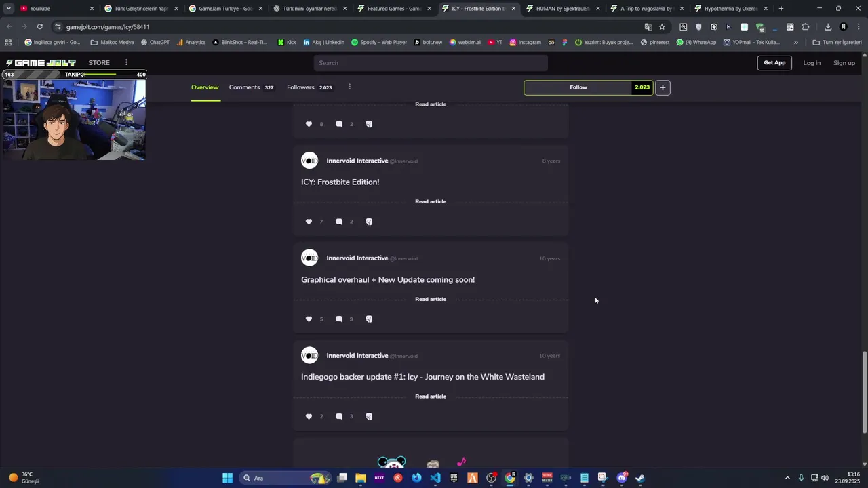The width and height of the screenshot is (868, 488).
Task: Click the Game Jolt logo
Action: point(41,63)
